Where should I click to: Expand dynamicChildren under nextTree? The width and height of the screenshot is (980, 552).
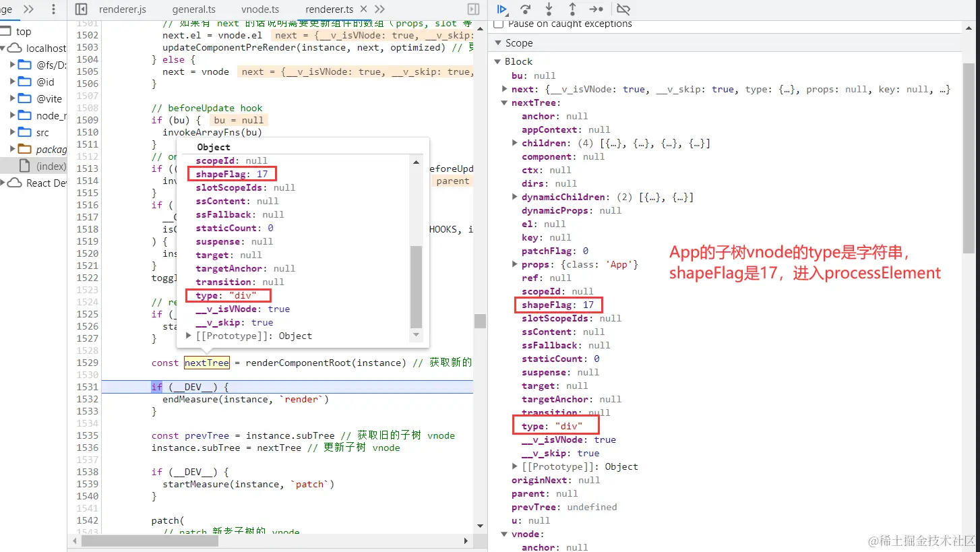point(515,197)
